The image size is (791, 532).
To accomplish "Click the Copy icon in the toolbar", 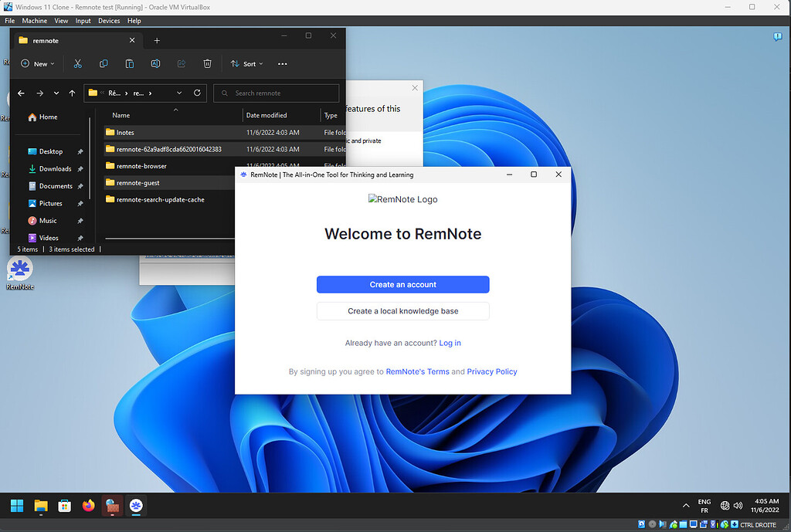I will tap(104, 63).
